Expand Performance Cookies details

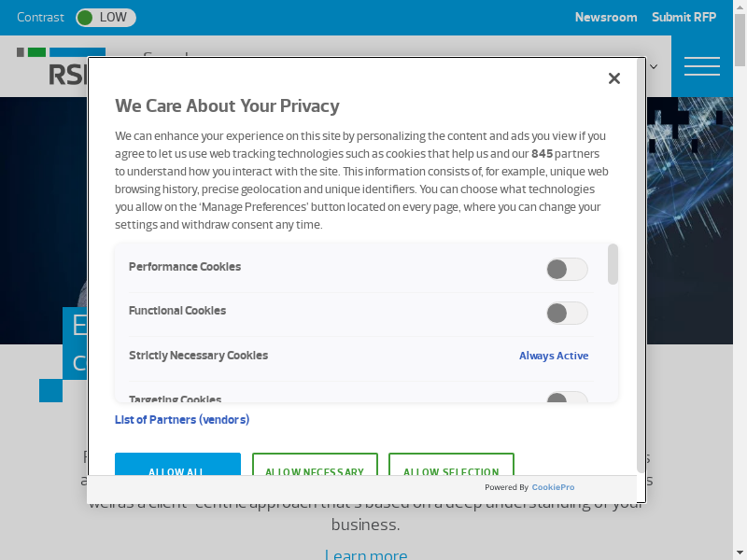pos(185,267)
